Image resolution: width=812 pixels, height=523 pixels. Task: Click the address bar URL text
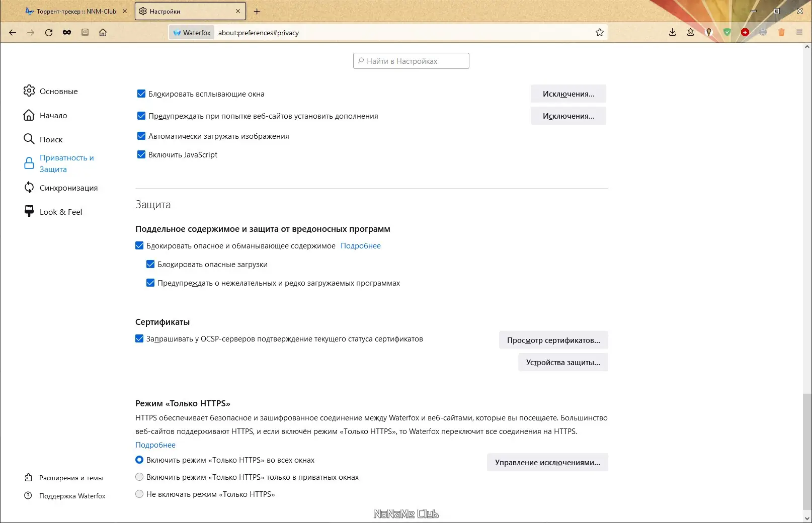coord(259,33)
